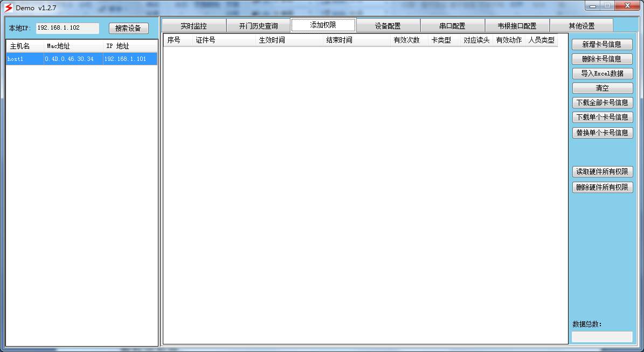Switch to the 实时监控 tab
The image size is (644, 352).
(x=193, y=26)
